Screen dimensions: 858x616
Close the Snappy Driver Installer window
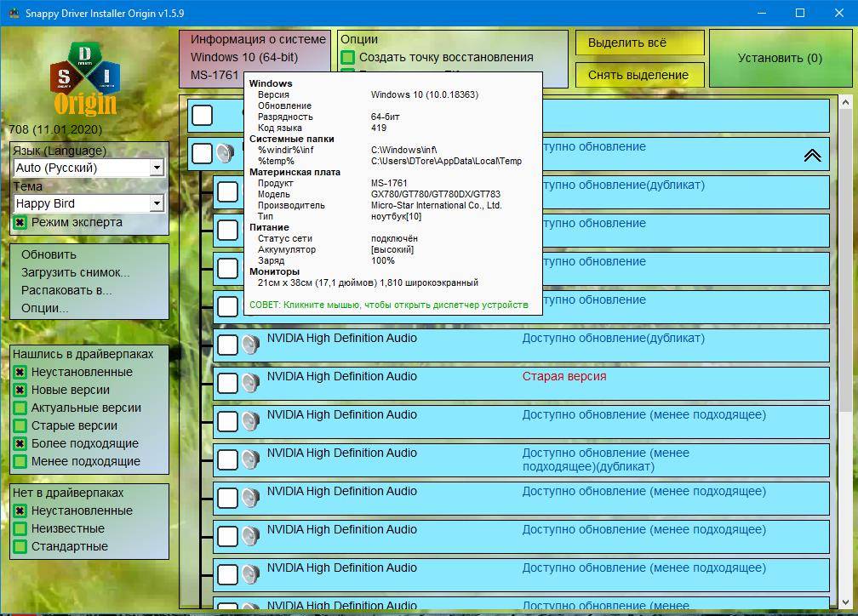[x=838, y=13]
